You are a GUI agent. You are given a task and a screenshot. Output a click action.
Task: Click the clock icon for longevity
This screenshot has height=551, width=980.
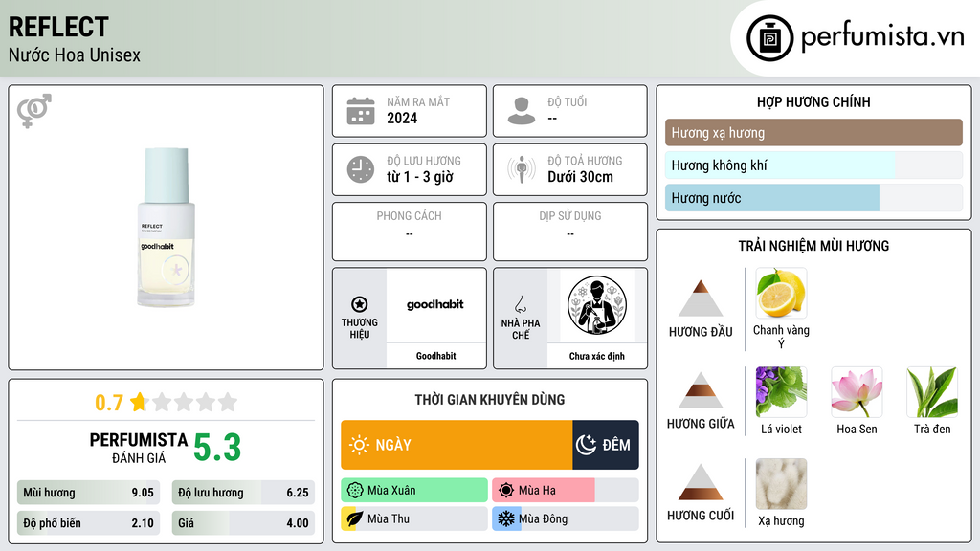pos(361,169)
